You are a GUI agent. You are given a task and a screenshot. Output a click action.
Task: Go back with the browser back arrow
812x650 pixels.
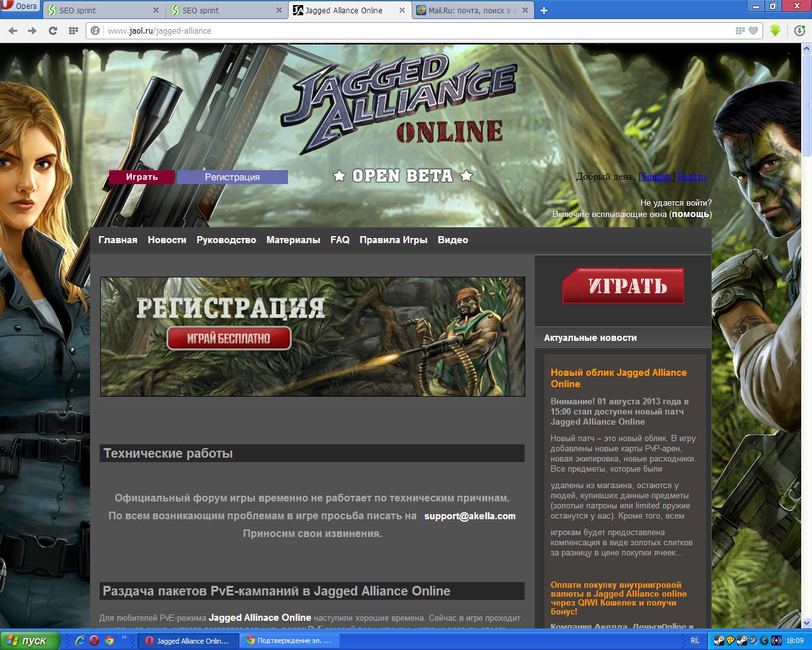tap(13, 30)
